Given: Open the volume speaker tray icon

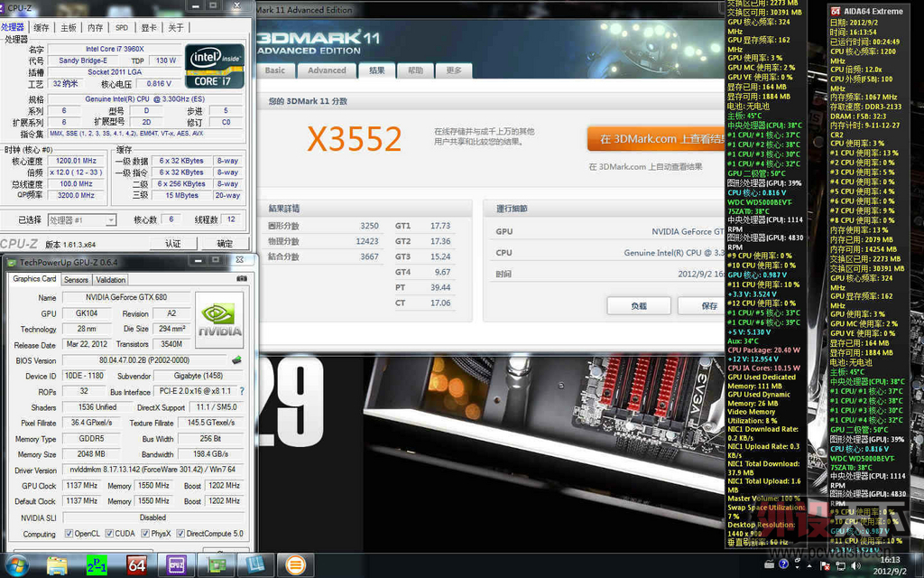Looking at the screenshot, I should pos(855,565).
